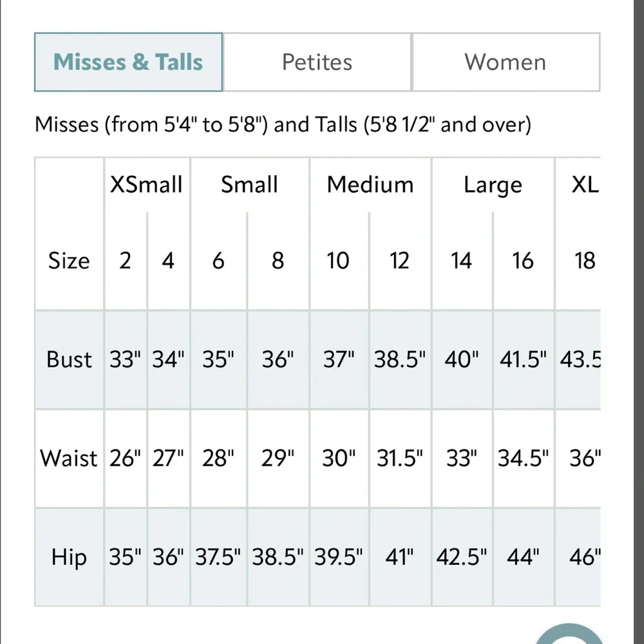
Task: Click the Small size group header
Action: tap(249, 185)
